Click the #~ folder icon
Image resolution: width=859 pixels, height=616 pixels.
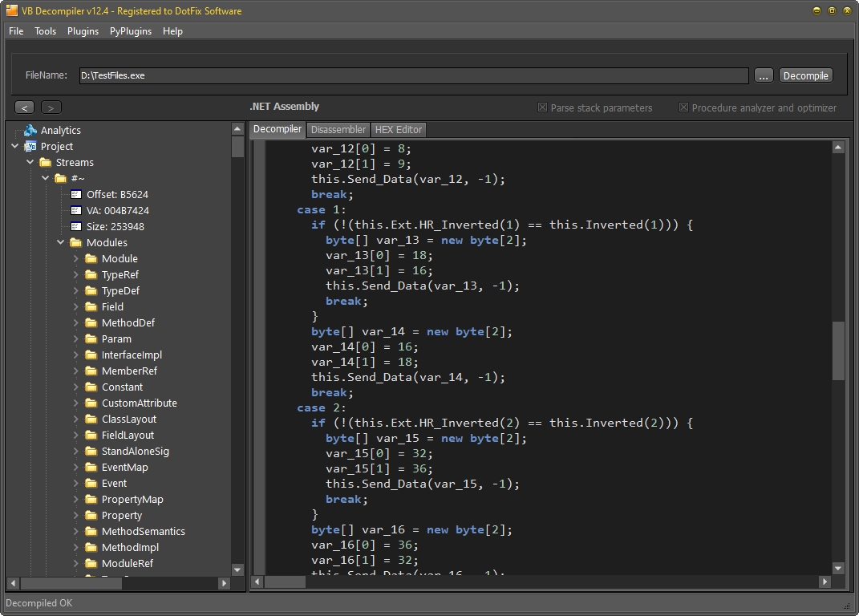tap(61, 178)
